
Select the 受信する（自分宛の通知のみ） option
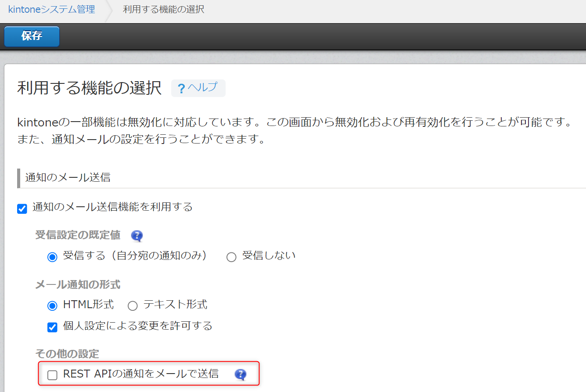point(52,257)
